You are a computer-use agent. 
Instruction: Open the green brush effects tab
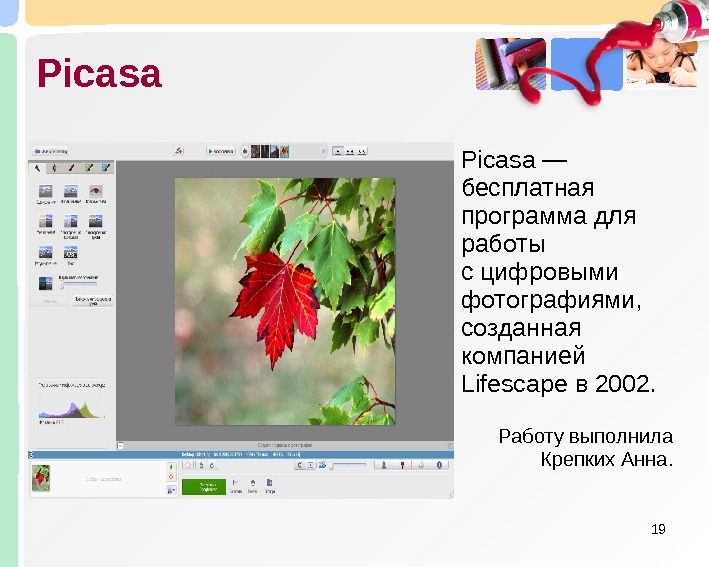tap(89, 168)
